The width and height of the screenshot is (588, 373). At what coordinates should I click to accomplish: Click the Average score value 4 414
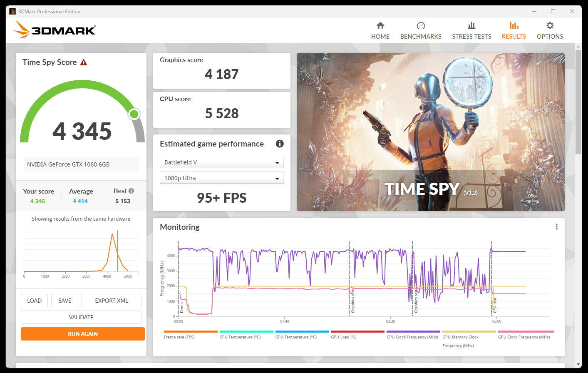coord(80,201)
